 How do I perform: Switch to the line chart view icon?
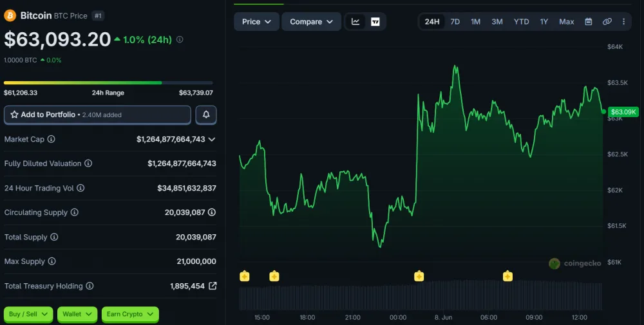tap(355, 22)
